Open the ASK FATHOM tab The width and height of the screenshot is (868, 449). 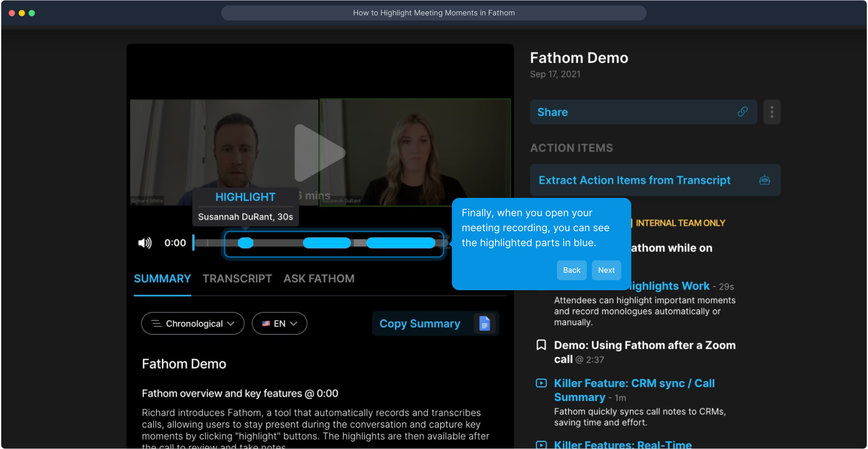click(x=319, y=279)
